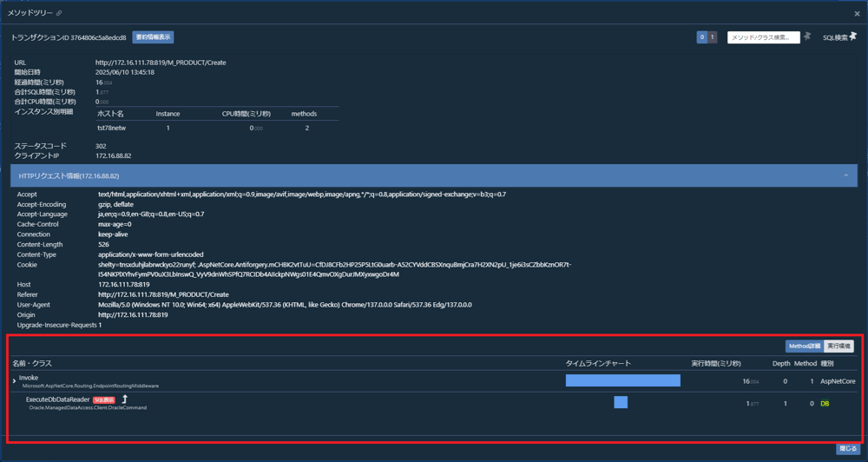Select the 0 level toggle button
Screen dimensions: 868x462
point(702,37)
